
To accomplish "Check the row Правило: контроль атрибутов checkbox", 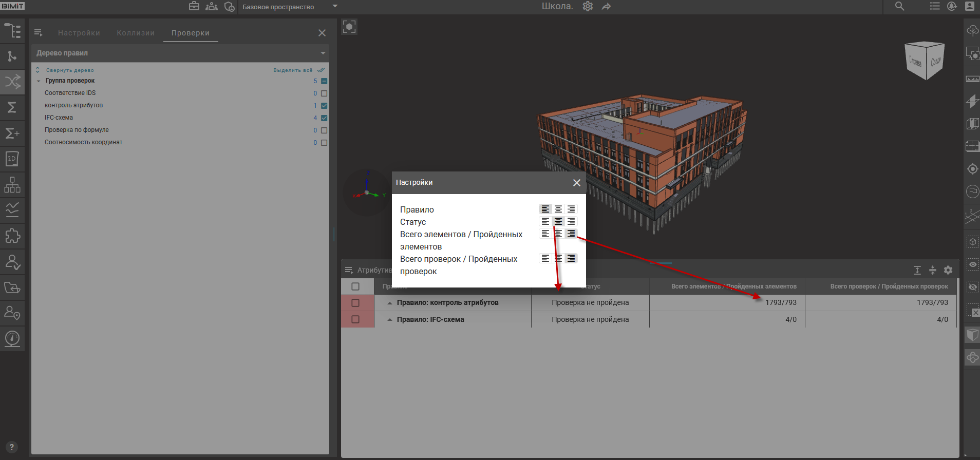I will click(x=355, y=303).
